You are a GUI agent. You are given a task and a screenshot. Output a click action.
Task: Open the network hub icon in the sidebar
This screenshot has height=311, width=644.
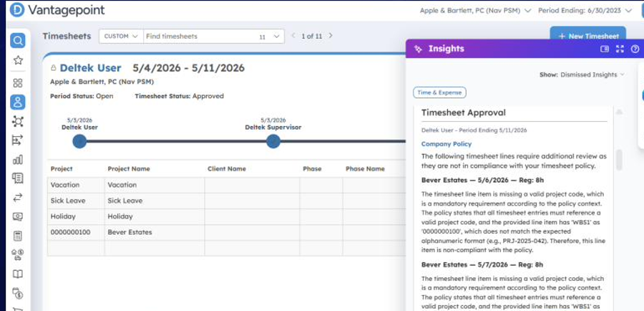(x=18, y=121)
